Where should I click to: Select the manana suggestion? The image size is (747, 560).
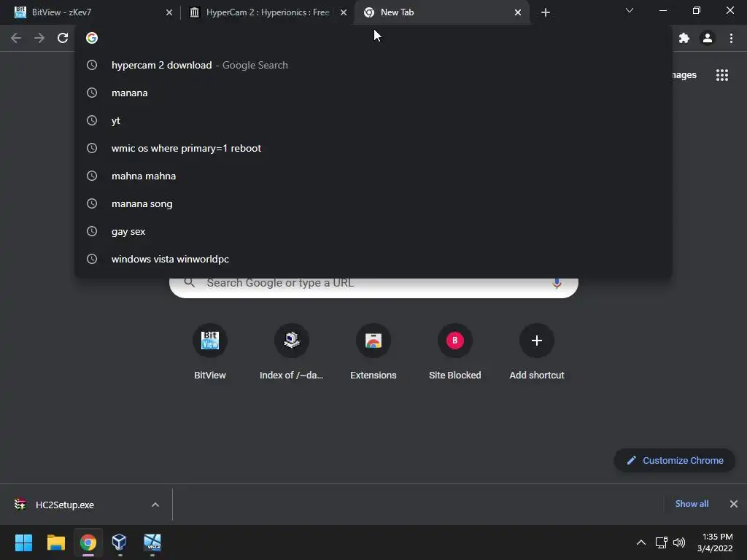coord(373,93)
